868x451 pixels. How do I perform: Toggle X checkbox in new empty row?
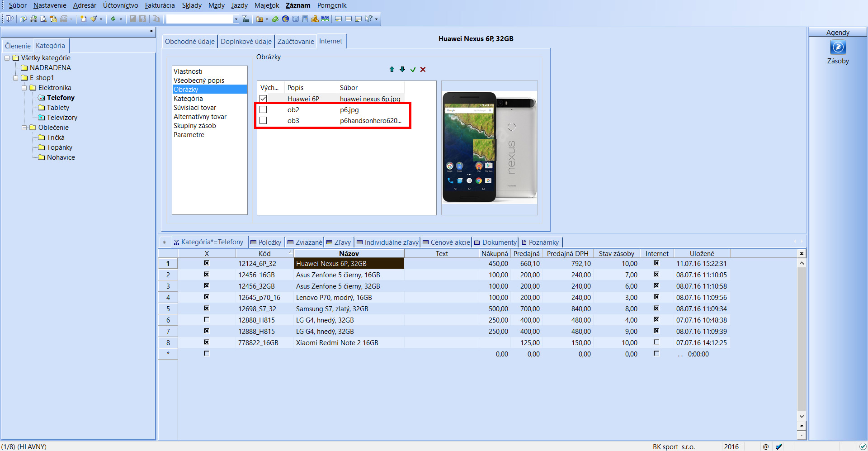point(207,353)
